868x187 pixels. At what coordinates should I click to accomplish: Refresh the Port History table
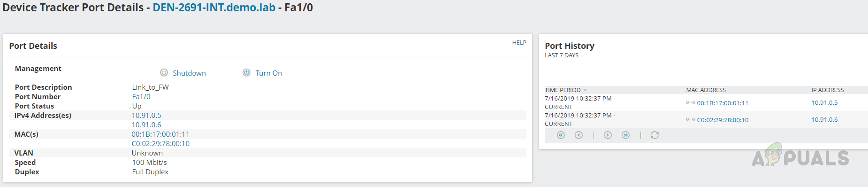pyautogui.click(x=655, y=135)
